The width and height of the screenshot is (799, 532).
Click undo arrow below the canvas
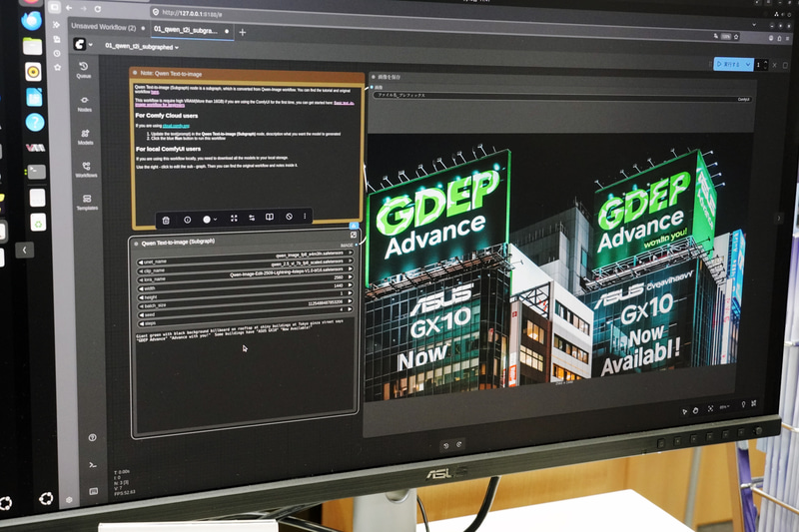(x=445, y=446)
